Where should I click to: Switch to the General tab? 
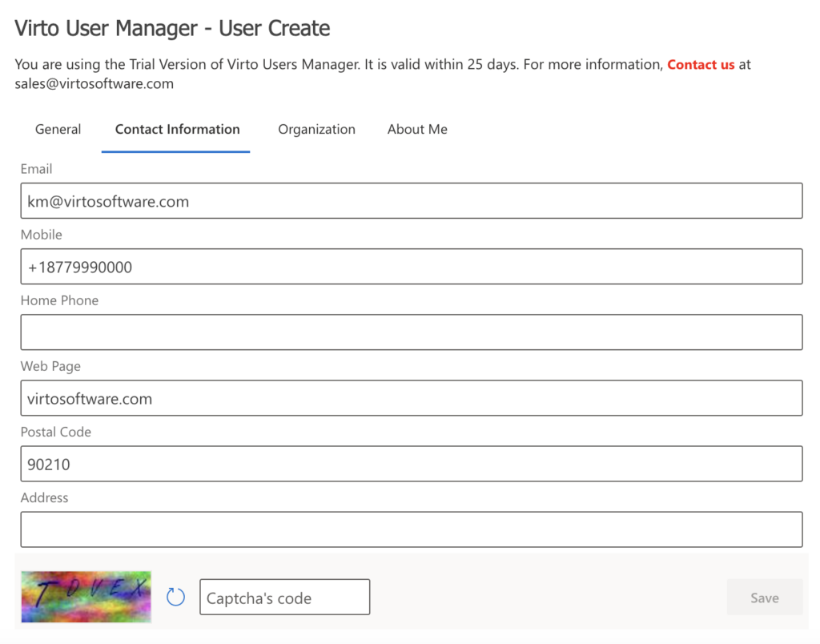[x=58, y=130]
